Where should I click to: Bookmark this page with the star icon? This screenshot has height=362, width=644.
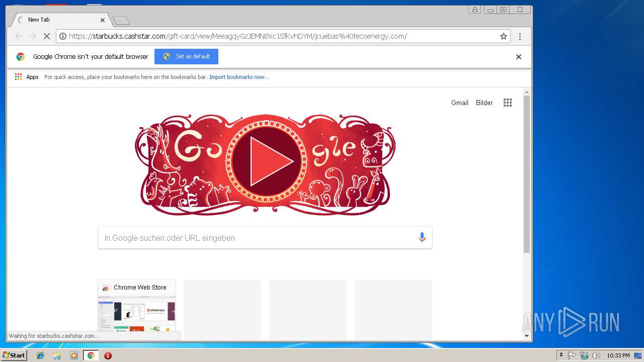(503, 36)
